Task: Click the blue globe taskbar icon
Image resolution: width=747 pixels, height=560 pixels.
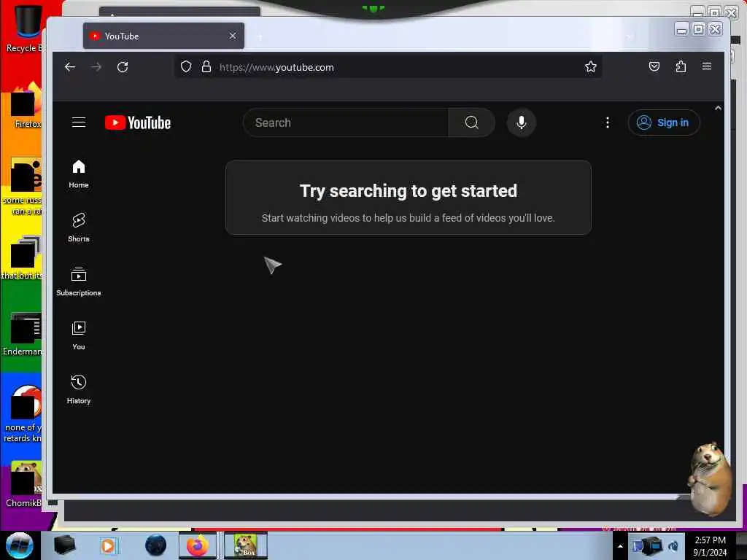Action: click(x=156, y=545)
